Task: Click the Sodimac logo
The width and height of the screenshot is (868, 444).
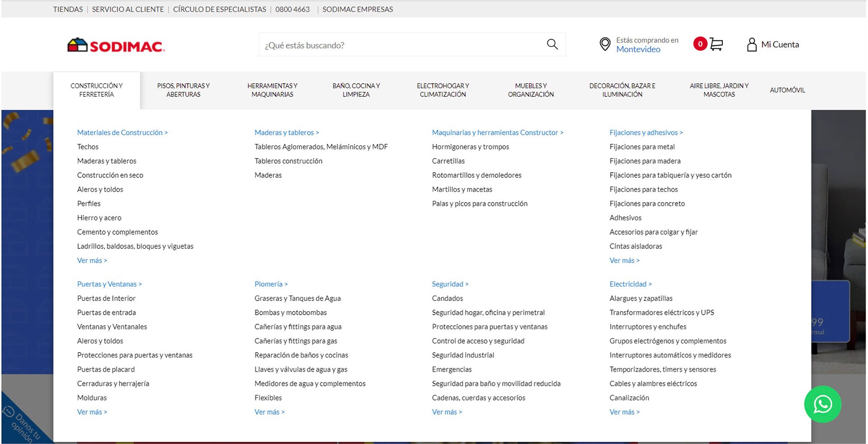Action: [116, 45]
